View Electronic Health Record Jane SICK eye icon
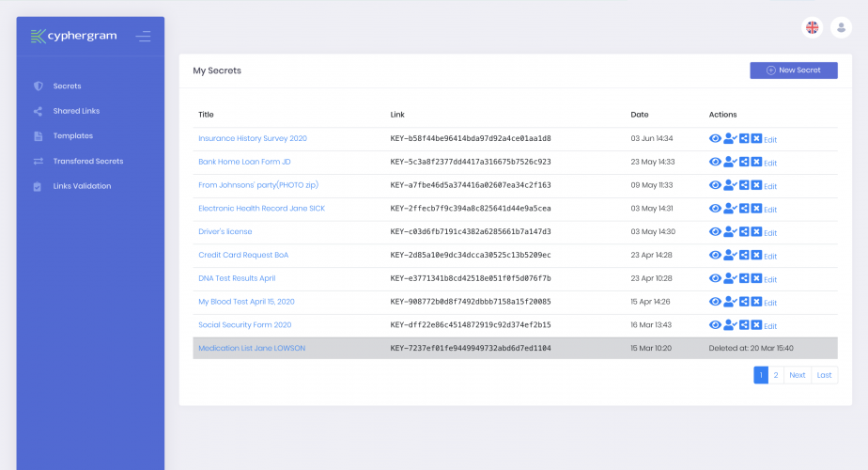Image resolution: width=868 pixels, height=470 pixels. 715,209
